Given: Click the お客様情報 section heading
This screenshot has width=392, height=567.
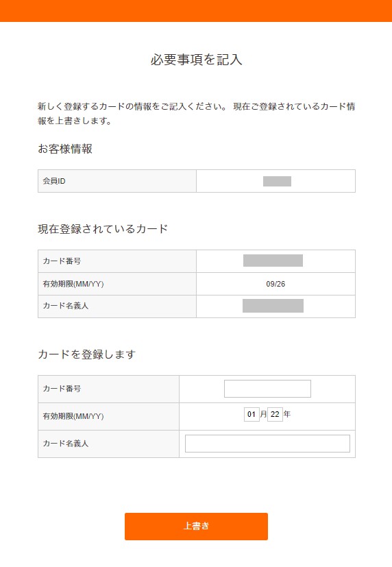Looking at the screenshot, I should coord(65,149).
